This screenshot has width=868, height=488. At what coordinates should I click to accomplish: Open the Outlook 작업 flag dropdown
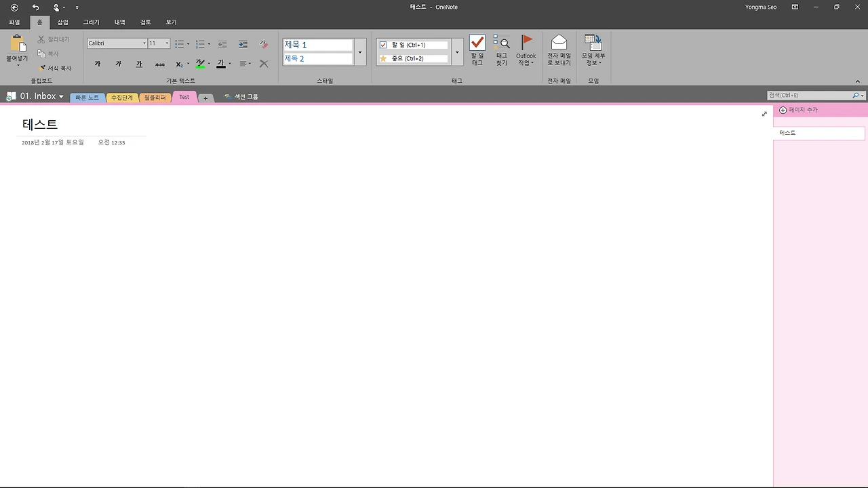pos(526,50)
